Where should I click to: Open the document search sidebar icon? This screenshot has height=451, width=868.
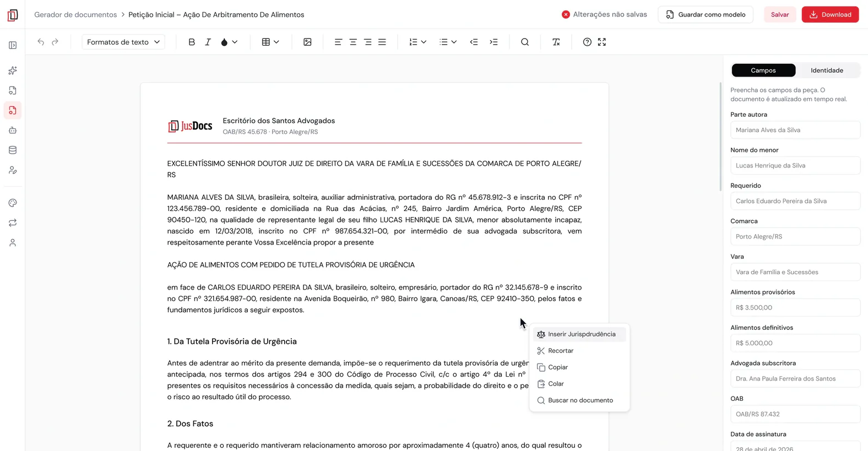tap(13, 90)
